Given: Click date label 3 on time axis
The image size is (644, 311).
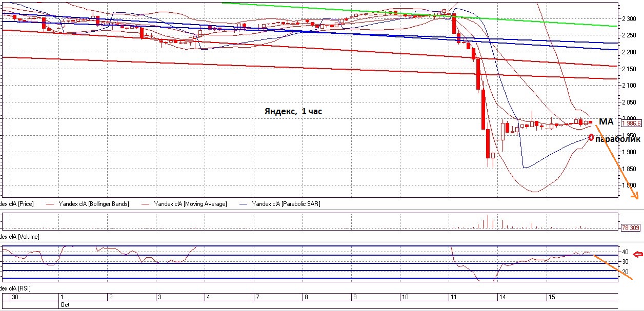Looking at the screenshot, I should point(159,297).
